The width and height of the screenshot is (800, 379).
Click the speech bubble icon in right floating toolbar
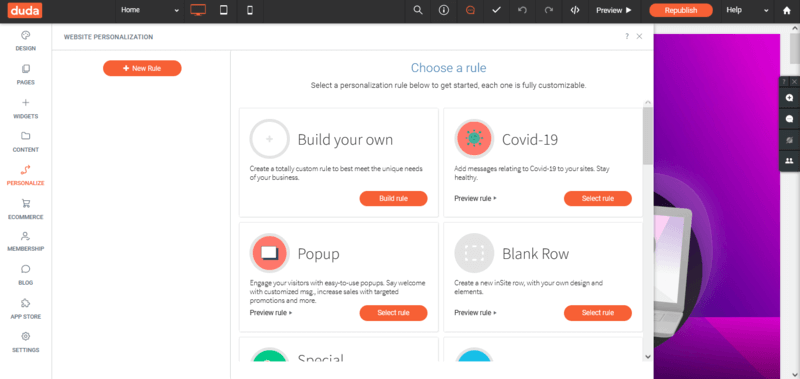(789, 119)
